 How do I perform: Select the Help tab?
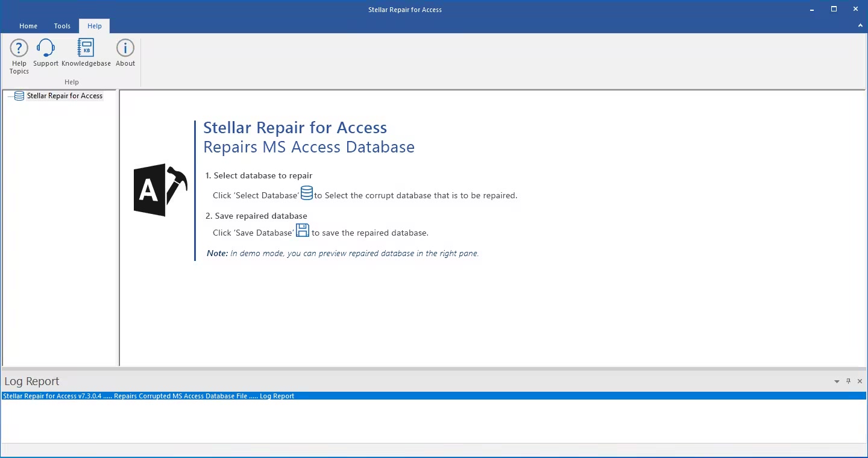(95, 26)
